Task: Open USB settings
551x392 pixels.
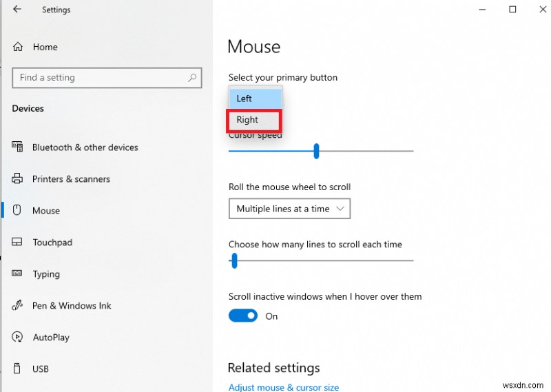Action: (x=41, y=369)
